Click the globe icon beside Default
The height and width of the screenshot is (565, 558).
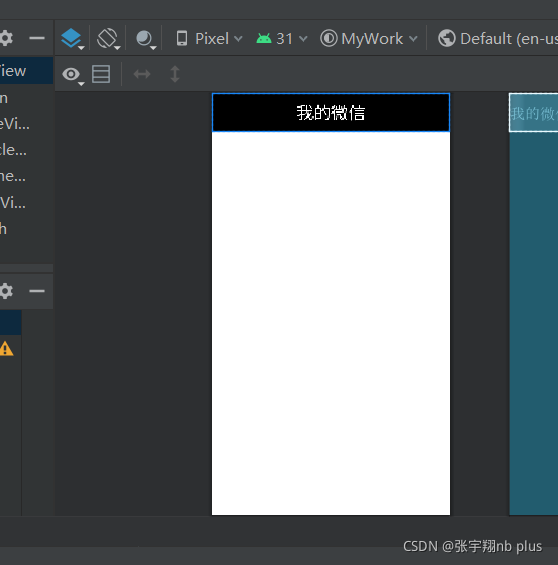447,38
